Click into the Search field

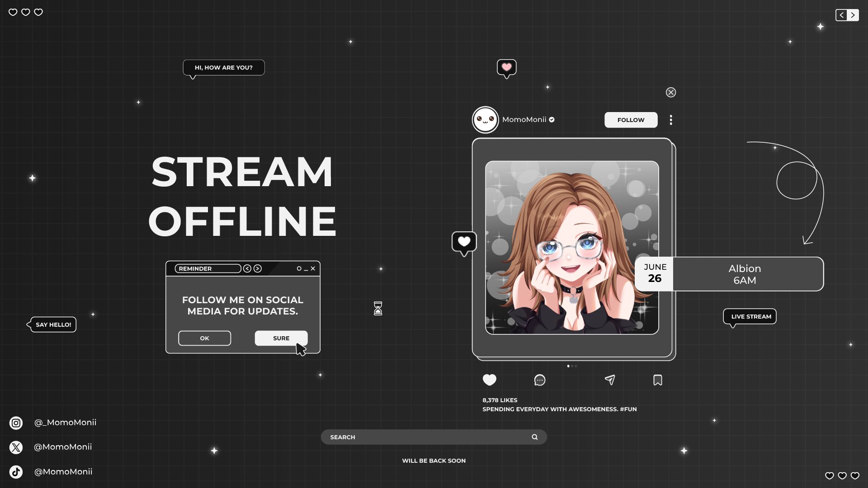tap(434, 437)
